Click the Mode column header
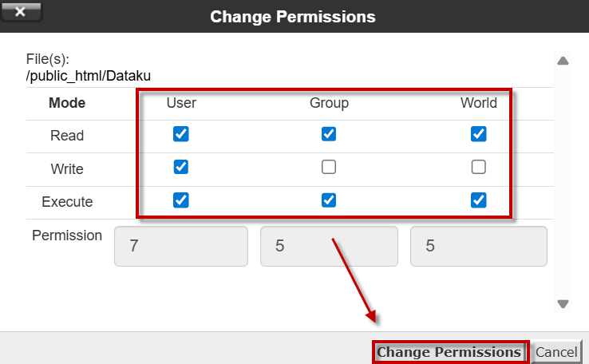Viewport: 589px width, 364px height. (67, 103)
